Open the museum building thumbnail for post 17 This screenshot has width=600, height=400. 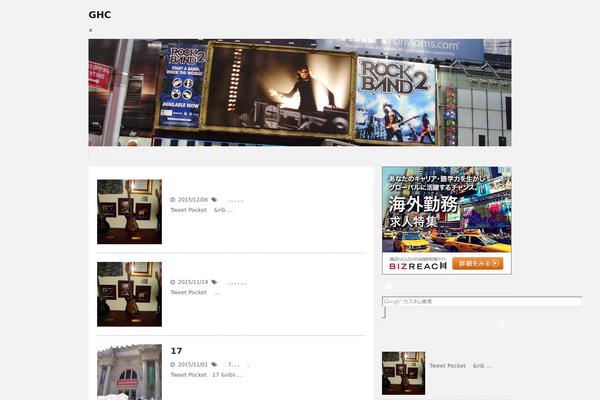[x=129, y=372]
